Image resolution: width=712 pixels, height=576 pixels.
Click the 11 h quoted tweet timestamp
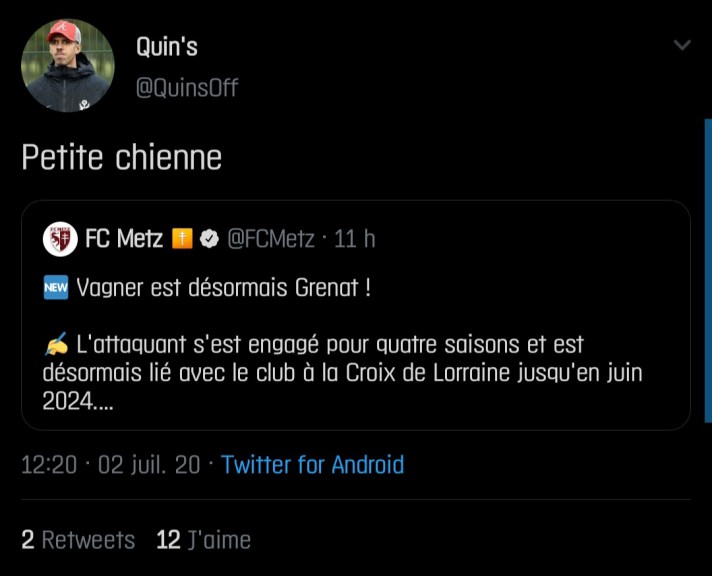pos(355,239)
